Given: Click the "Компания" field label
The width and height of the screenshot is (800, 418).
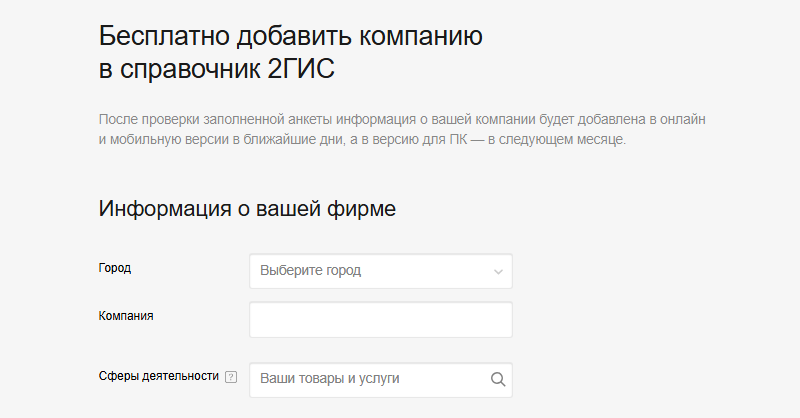Looking at the screenshot, I should click(126, 316).
